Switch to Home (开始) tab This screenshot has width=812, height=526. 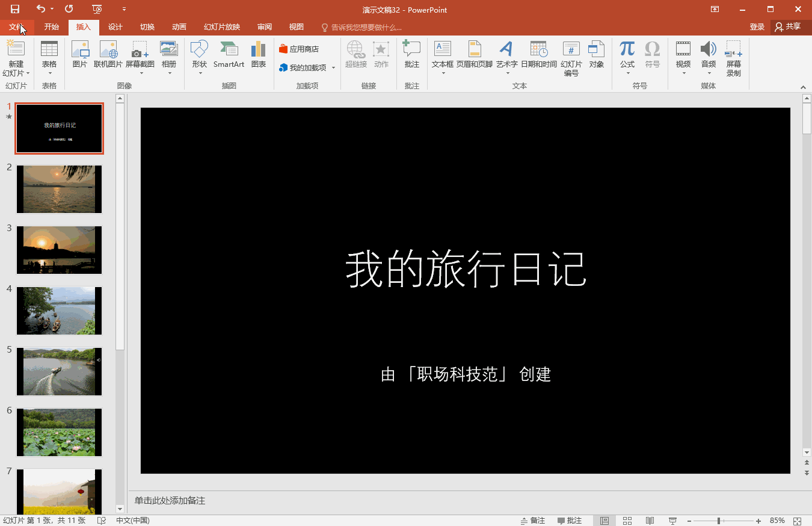(52, 27)
